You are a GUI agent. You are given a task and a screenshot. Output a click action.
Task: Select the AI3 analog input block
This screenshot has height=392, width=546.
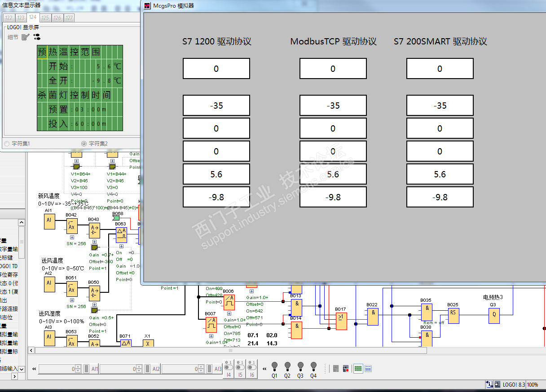(x=49, y=337)
